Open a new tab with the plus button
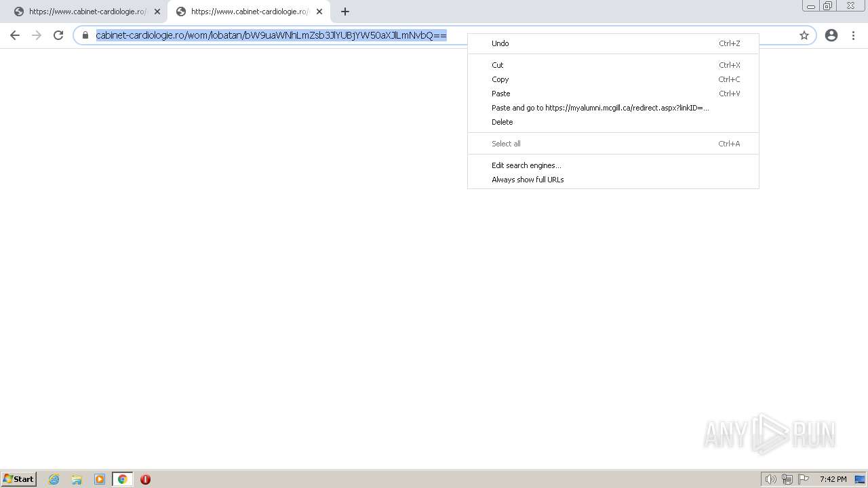 coord(344,12)
